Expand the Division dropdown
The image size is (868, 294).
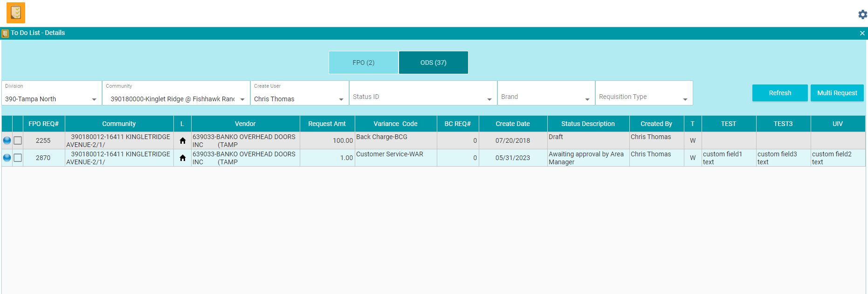pyautogui.click(x=94, y=99)
